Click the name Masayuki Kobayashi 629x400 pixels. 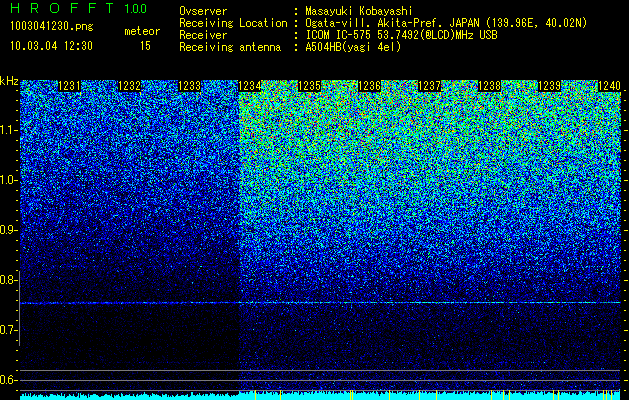coord(359,11)
